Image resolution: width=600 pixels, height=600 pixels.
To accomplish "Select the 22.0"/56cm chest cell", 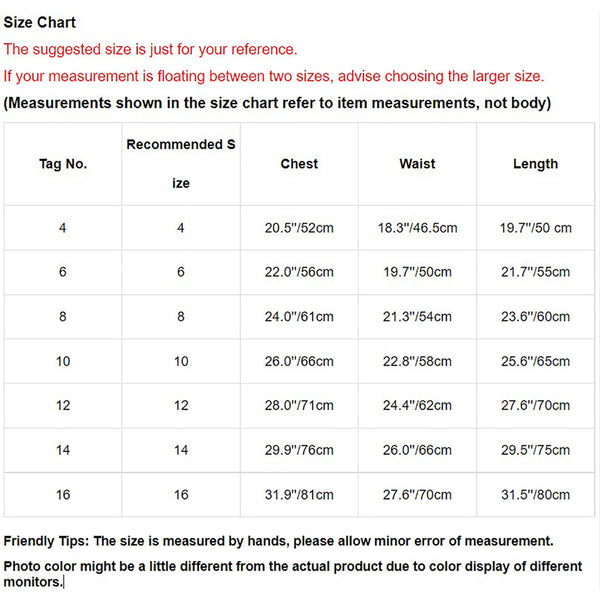I will pos(299,272).
